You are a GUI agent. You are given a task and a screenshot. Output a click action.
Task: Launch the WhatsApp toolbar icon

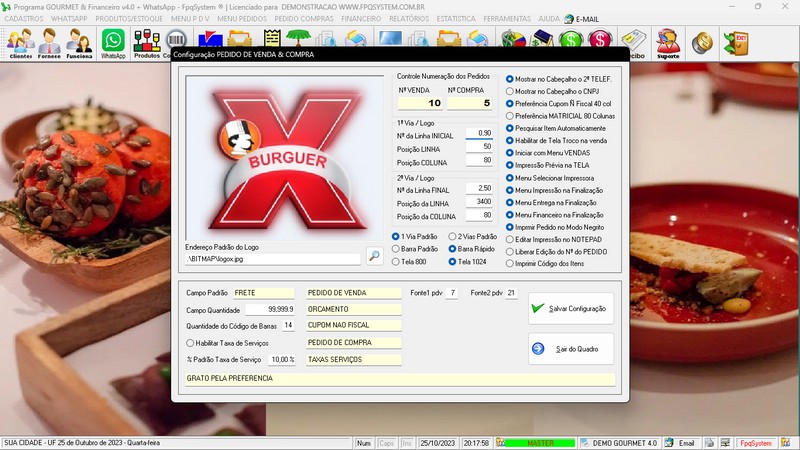[x=113, y=43]
